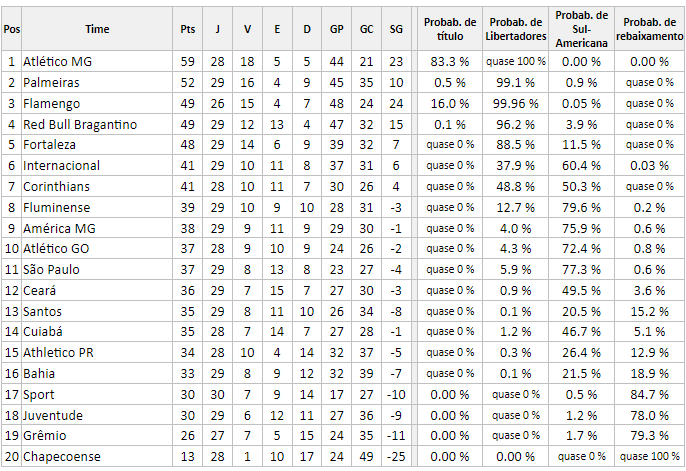Click the Grêmio team name

point(44,436)
